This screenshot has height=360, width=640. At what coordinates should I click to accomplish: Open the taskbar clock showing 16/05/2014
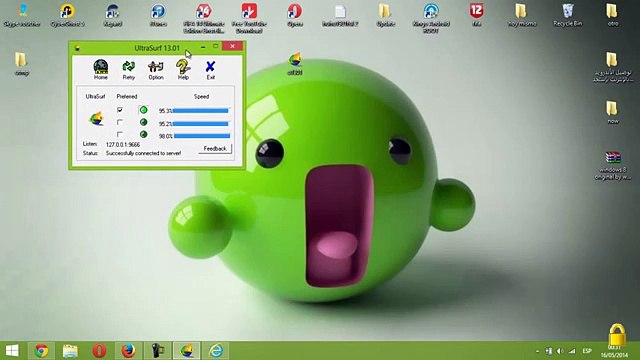(x=614, y=351)
